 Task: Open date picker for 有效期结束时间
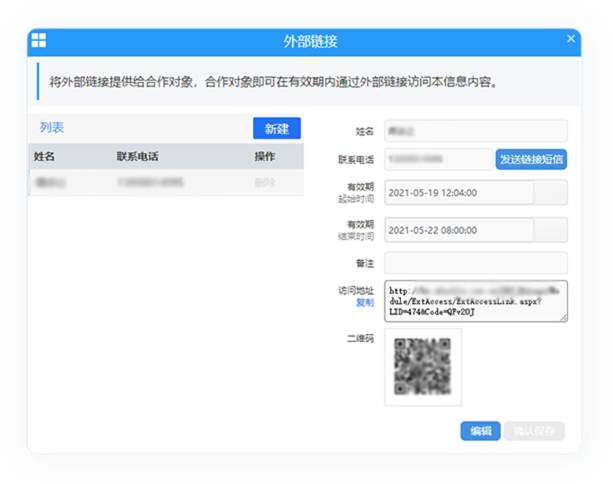[550, 230]
